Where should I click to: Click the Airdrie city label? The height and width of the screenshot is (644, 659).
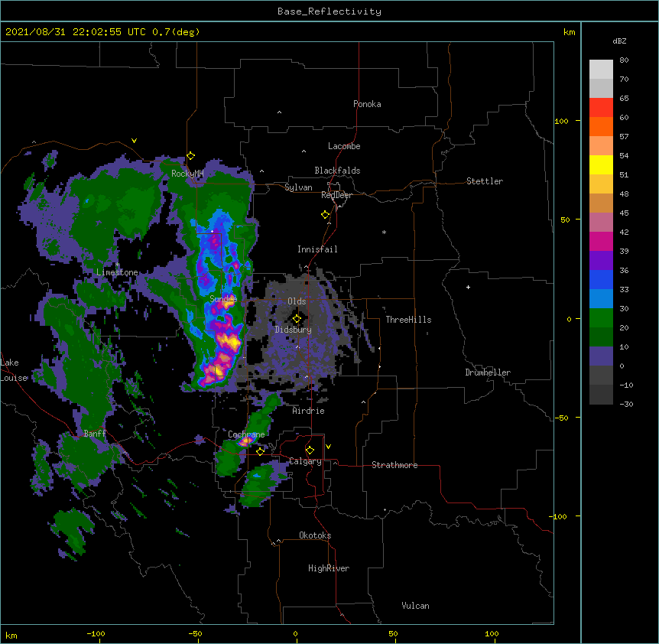tap(309, 411)
